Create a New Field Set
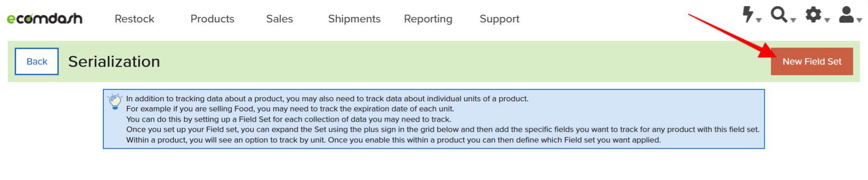The width and height of the screenshot is (868, 180). click(812, 61)
